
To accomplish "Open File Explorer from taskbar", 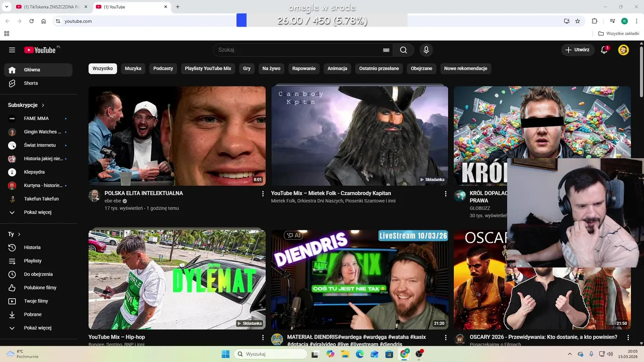I will pyautogui.click(x=345, y=354).
